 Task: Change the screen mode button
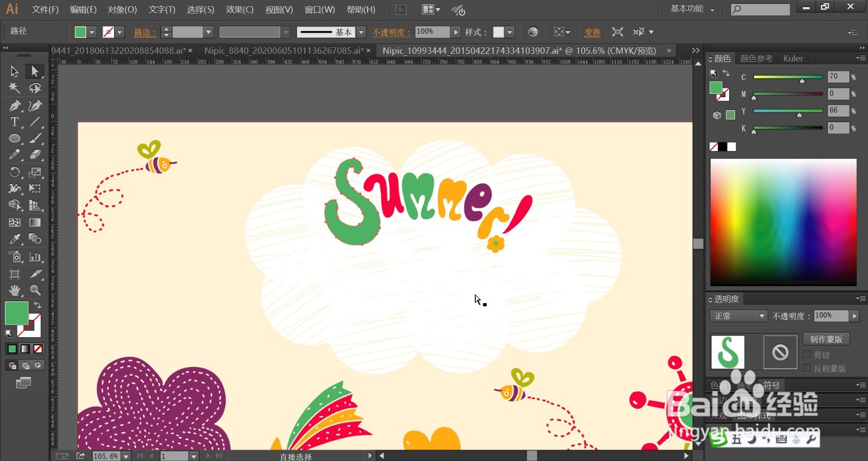pos(23,383)
